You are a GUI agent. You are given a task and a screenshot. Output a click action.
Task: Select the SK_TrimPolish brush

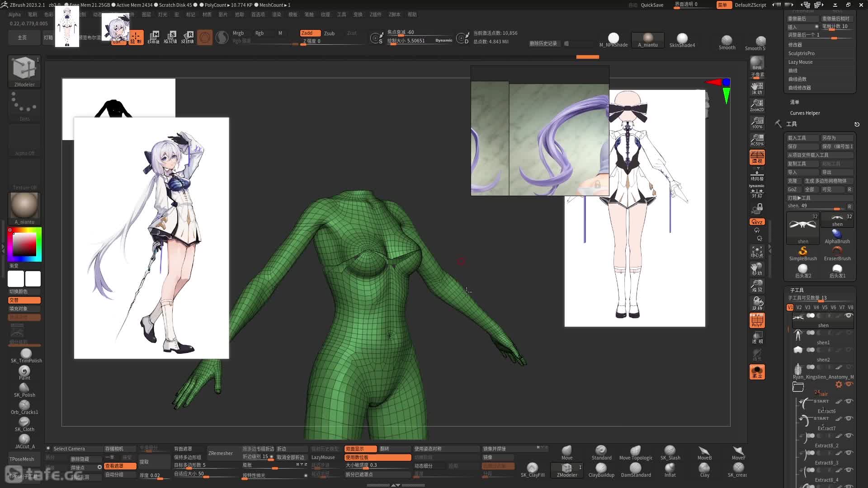[26, 356]
